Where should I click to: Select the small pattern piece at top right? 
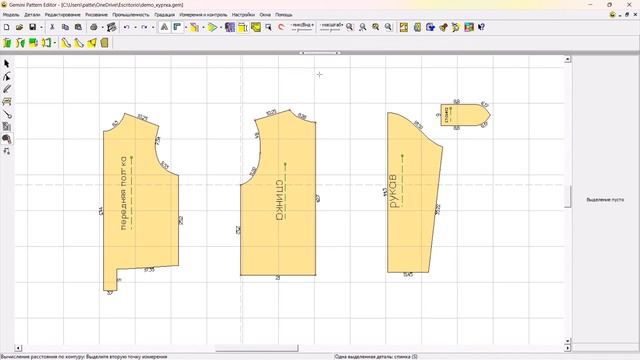465,115
